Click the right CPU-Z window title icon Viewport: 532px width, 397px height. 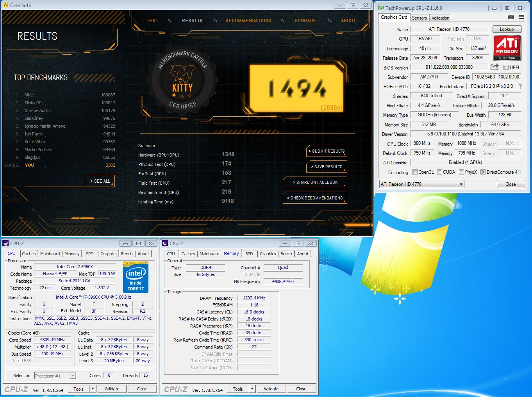point(165,243)
